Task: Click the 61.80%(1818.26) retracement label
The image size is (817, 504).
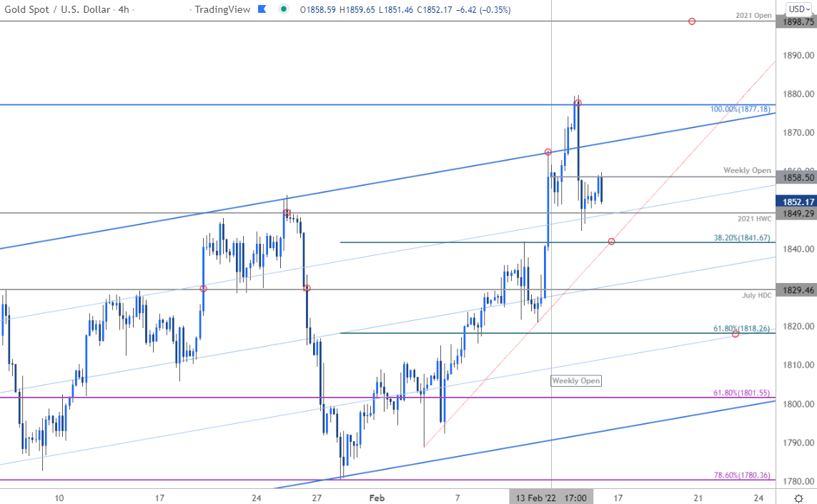Action: (x=741, y=328)
